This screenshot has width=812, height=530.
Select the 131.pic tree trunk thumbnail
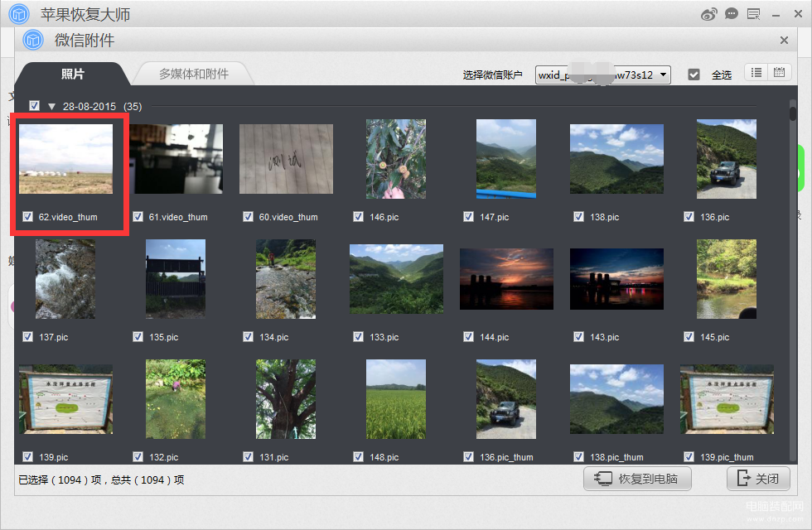tap(286, 399)
